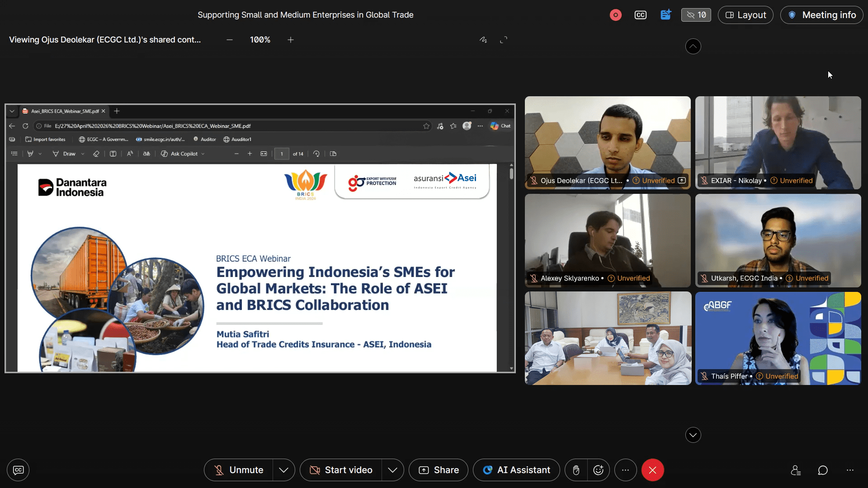Go to next page of participant videos
868x488 pixels.
[693, 435]
